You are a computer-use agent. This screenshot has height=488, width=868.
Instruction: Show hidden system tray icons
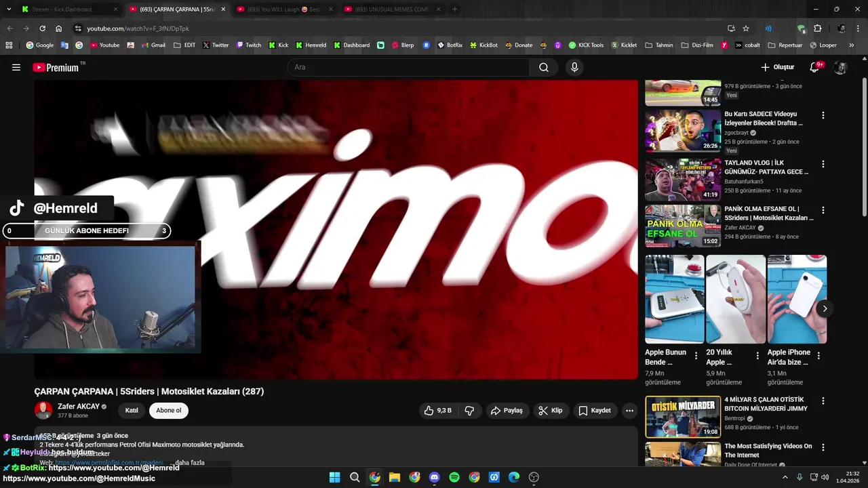coord(785,477)
